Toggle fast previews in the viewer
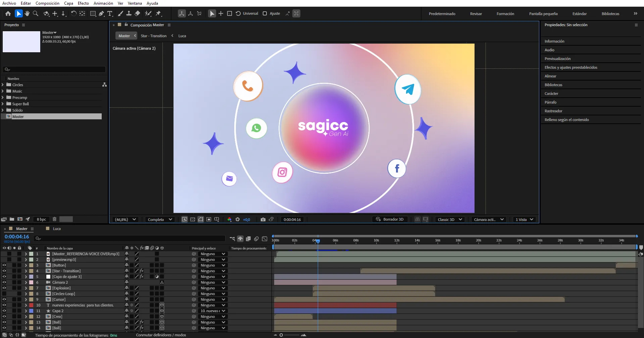Image resolution: width=644 pixels, height=338 pixels. [185, 219]
